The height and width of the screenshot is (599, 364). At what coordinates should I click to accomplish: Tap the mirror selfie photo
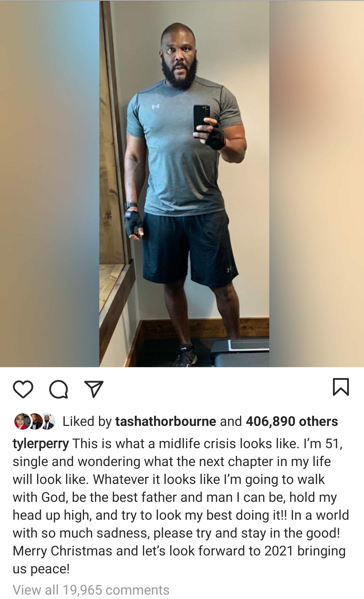(x=184, y=184)
